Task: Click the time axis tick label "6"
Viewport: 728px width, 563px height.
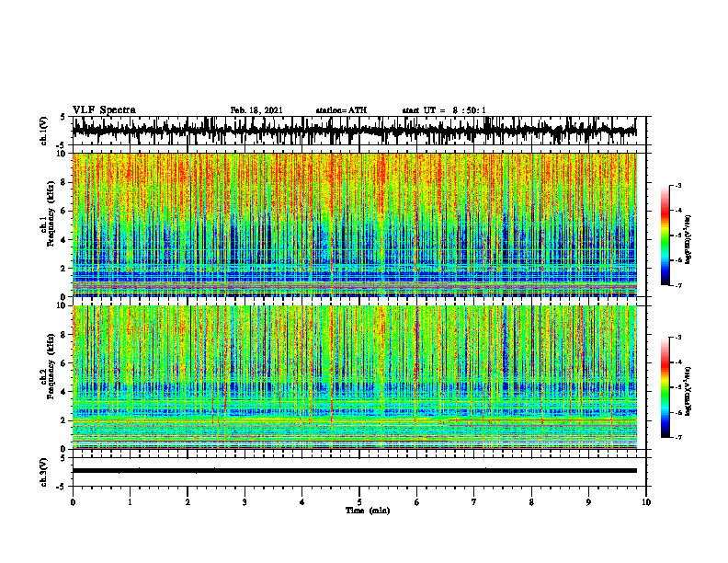Action: pos(417,502)
